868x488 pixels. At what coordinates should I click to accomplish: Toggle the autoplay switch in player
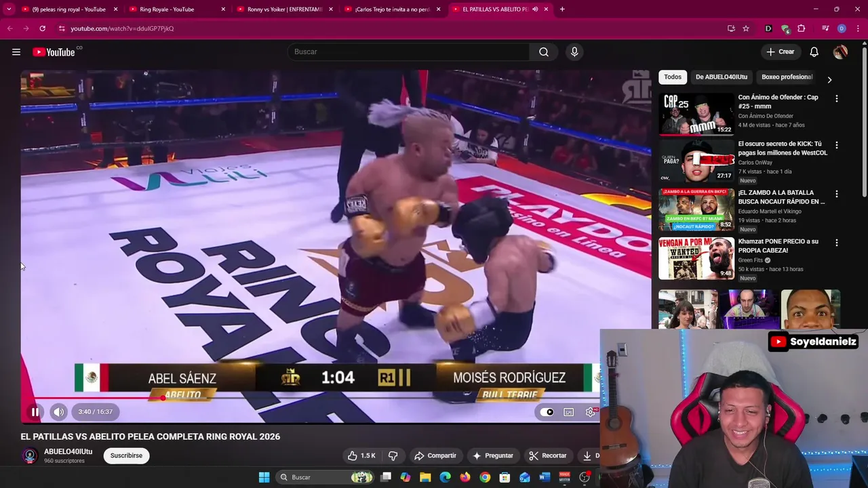point(547,412)
